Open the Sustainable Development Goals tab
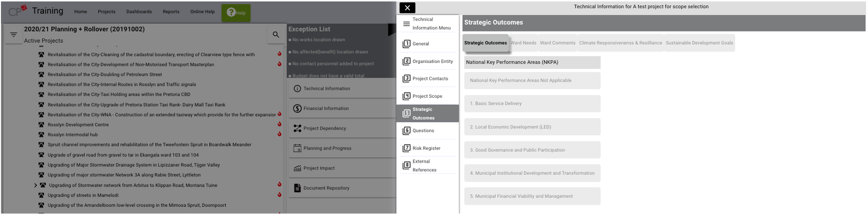 click(699, 43)
